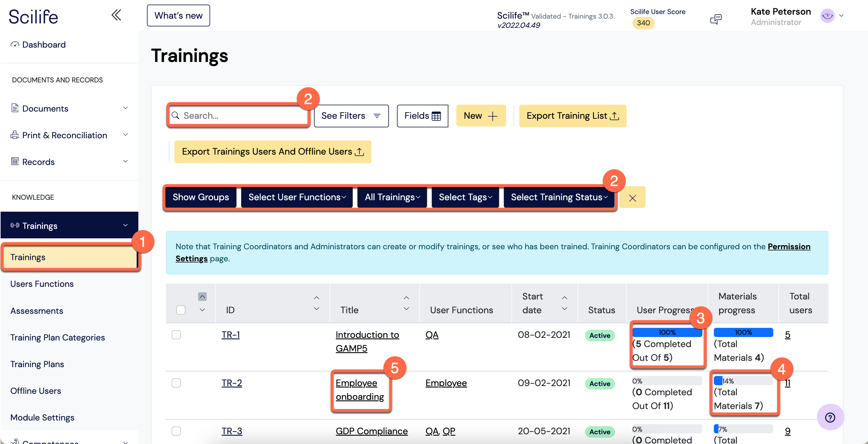868x444 pixels.
Task: Expand Print & Reconciliation chevron
Action: pos(125,135)
